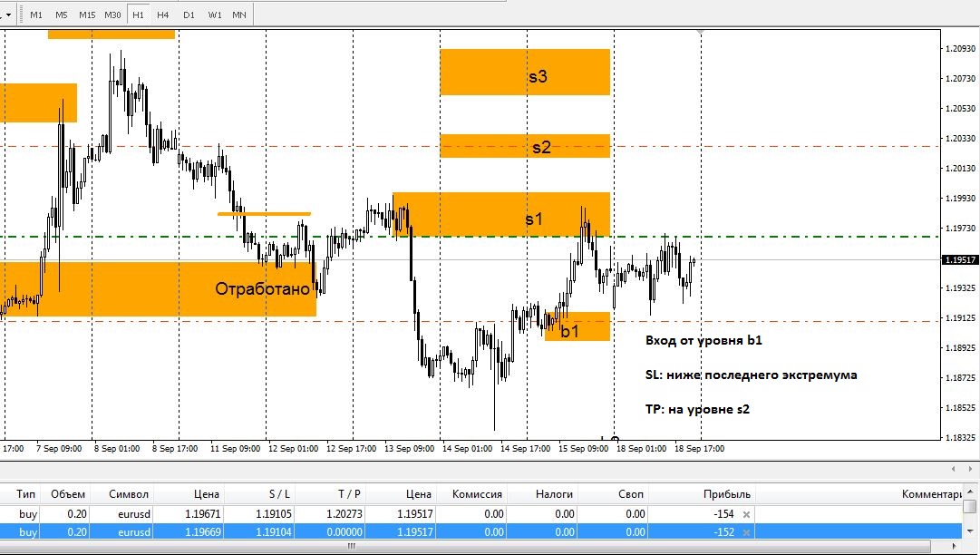Switch chart to M1 timeframe
The image size is (980, 555).
pyautogui.click(x=36, y=15)
